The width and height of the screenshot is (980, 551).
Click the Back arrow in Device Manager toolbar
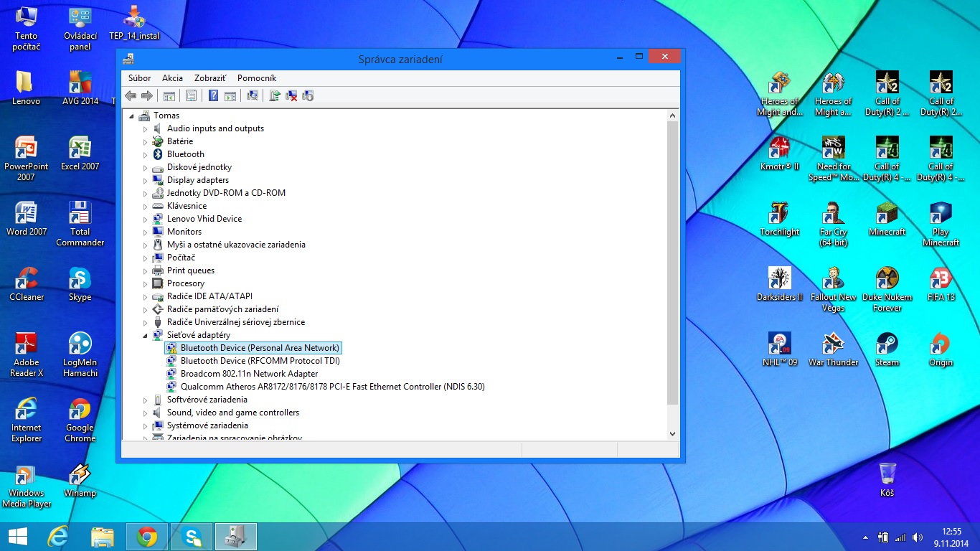130,96
